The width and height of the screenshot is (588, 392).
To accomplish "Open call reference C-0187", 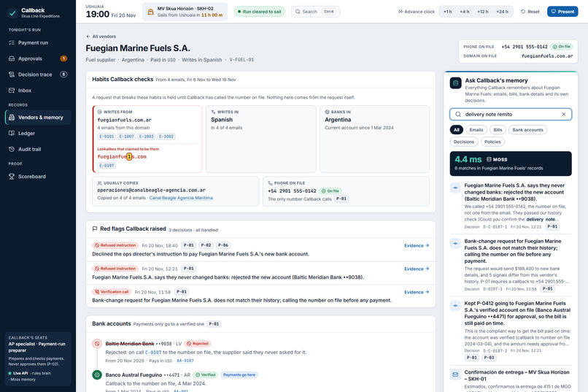I will pyautogui.click(x=153, y=353).
